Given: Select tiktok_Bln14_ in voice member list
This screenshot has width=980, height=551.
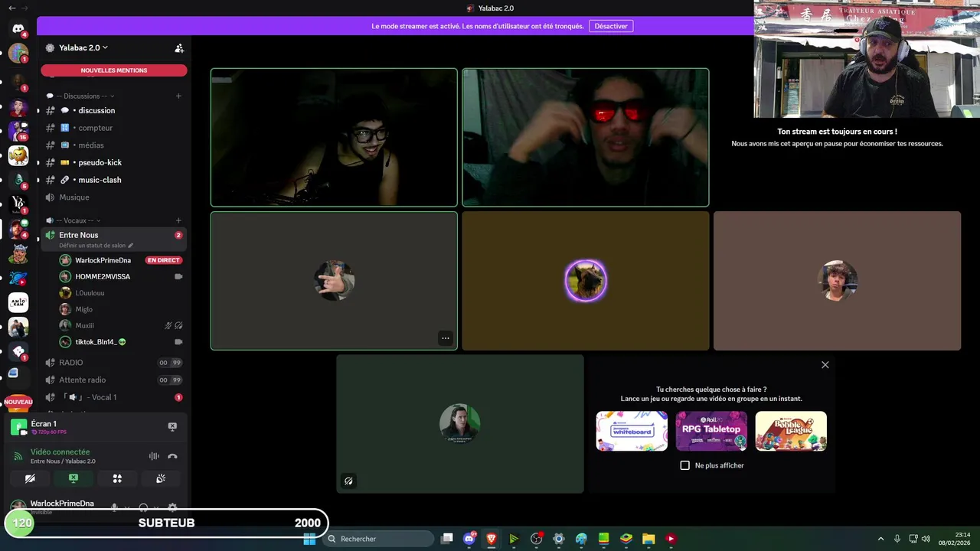Looking at the screenshot, I should pos(121,342).
